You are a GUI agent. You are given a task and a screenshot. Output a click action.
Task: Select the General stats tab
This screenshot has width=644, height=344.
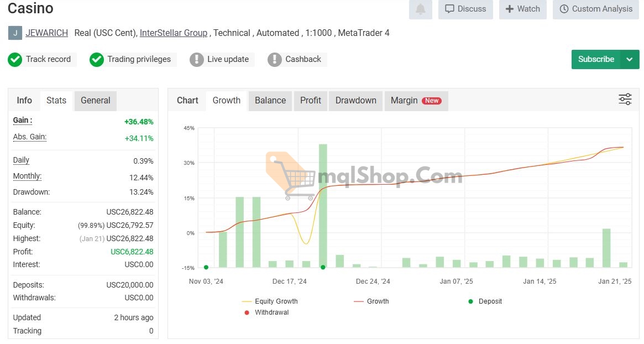pyautogui.click(x=95, y=101)
